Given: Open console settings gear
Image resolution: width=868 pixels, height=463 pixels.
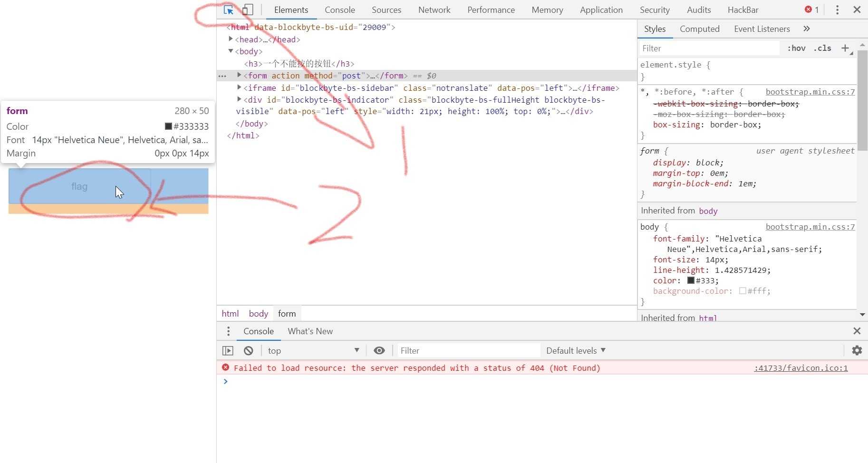Looking at the screenshot, I should point(857,350).
